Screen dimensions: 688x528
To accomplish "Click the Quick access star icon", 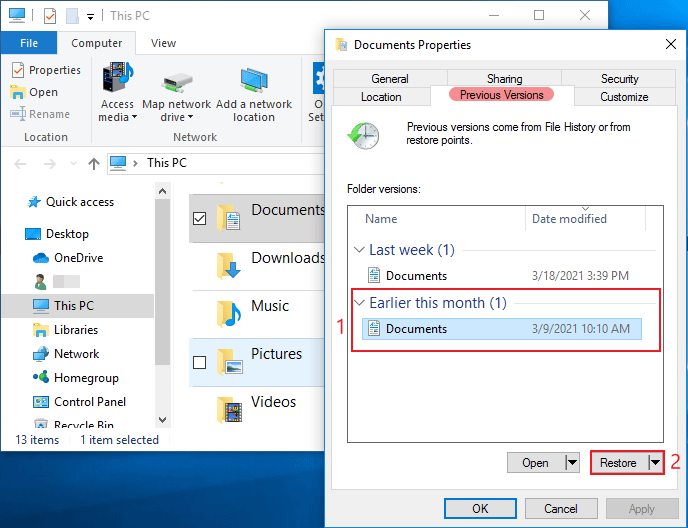I will click(34, 202).
